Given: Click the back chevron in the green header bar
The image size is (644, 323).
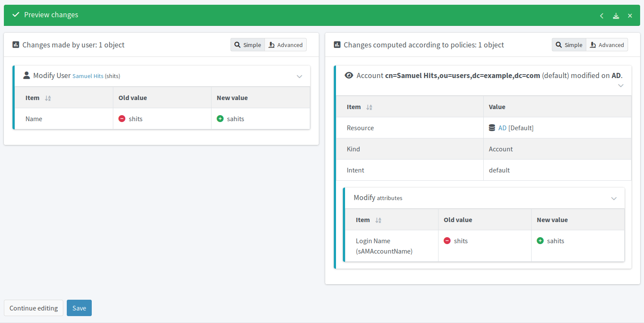Looking at the screenshot, I should (x=601, y=15).
